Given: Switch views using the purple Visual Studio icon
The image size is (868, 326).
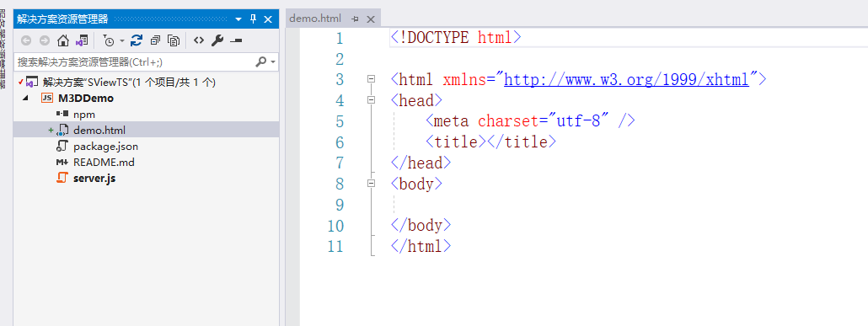Looking at the screenshot, I should [x=82, y=40].
